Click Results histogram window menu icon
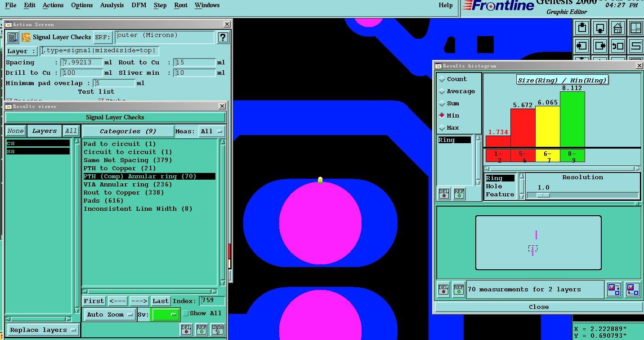 click(438, 66)
